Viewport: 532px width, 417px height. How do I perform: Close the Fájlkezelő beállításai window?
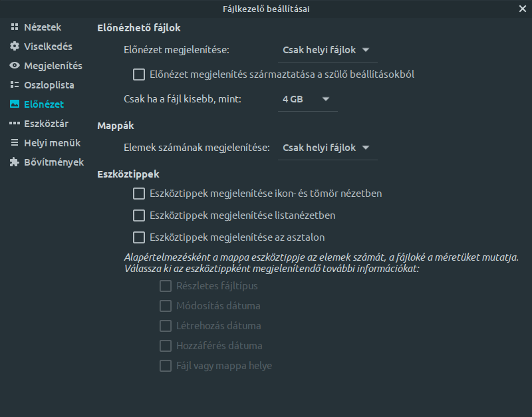tap(523, 9)
